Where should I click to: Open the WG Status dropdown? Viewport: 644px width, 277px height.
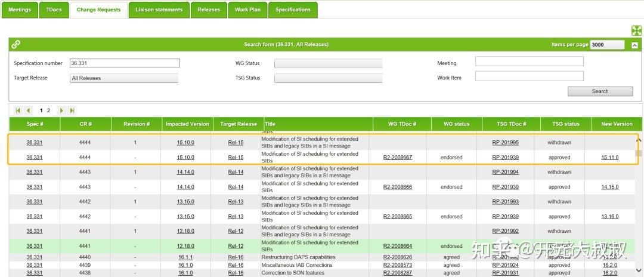pos(328,63)
